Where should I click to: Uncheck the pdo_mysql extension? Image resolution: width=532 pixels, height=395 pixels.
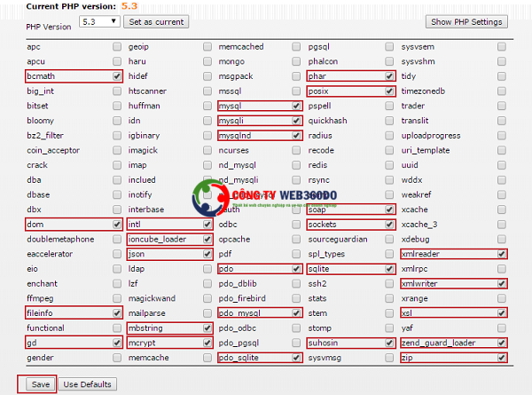[296, 313]
